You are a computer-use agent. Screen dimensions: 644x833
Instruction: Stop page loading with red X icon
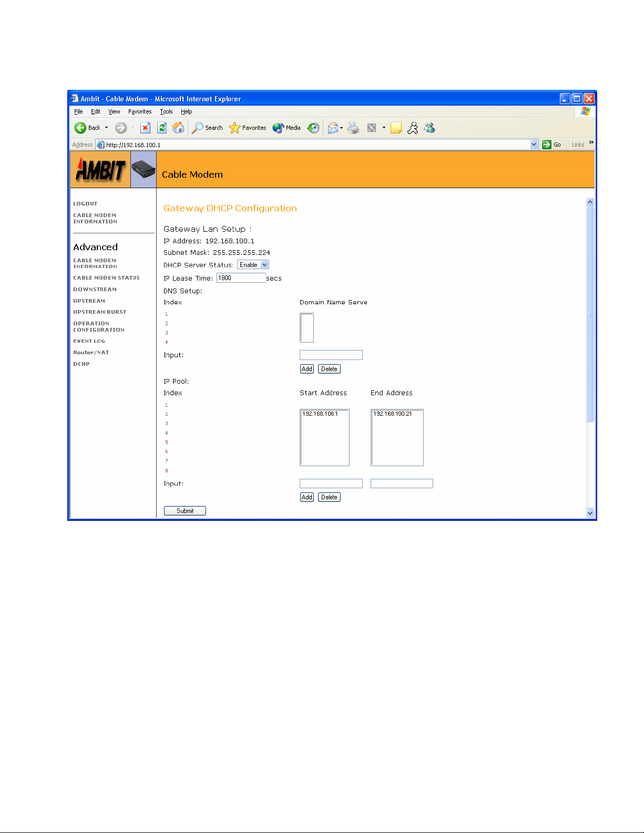pyautogui.click(x=146, y=128)
